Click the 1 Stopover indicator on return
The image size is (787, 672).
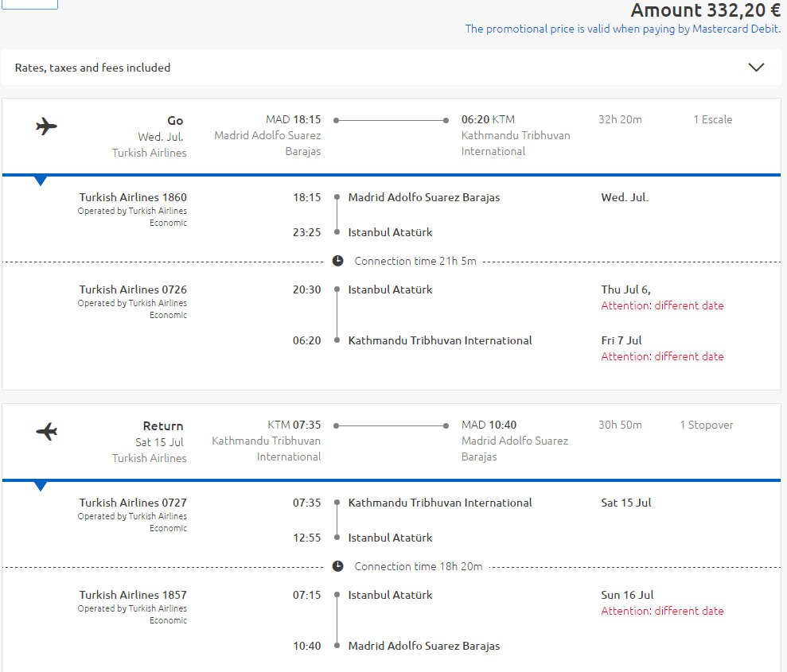tap(706, 425)
